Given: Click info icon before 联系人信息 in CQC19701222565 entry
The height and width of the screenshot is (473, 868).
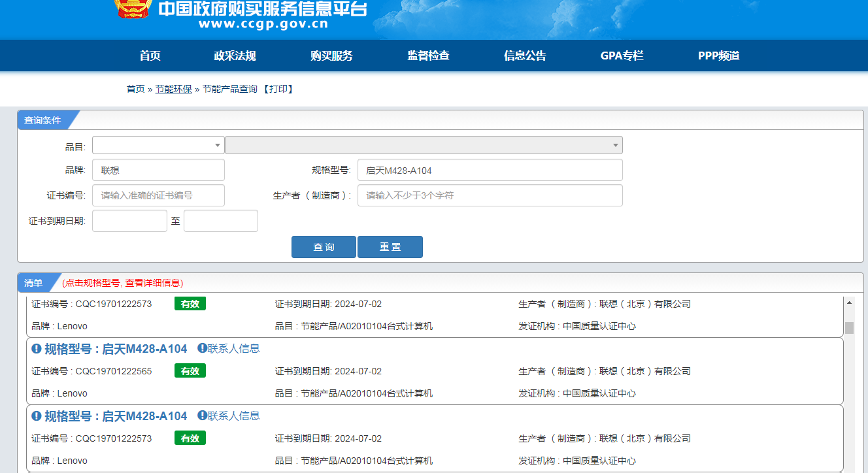Looking at the screenshot, I should 202,348.
